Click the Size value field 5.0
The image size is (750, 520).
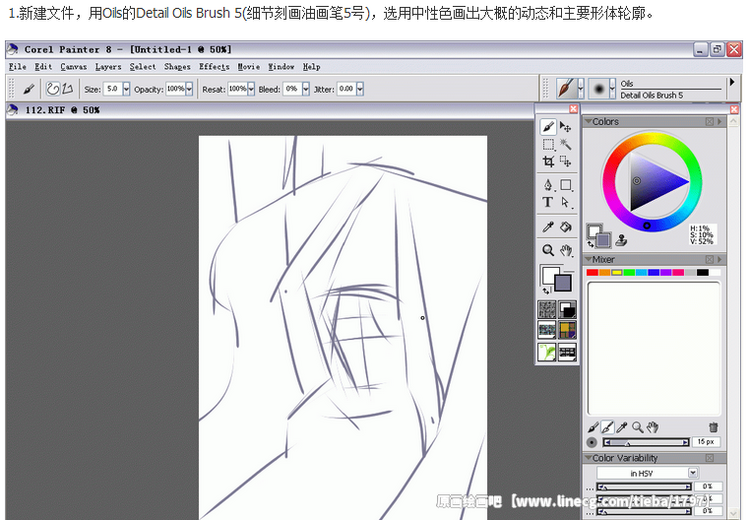coord(113,89)
